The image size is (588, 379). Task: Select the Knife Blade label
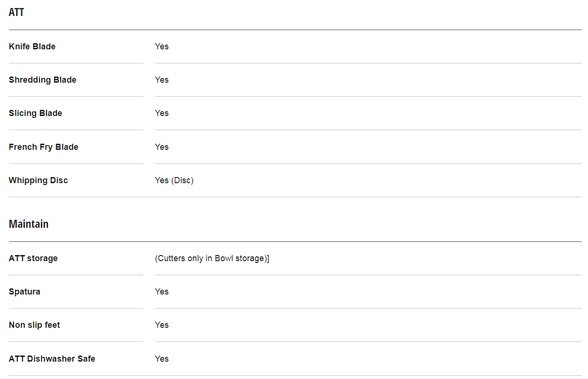tap(32, 46)
